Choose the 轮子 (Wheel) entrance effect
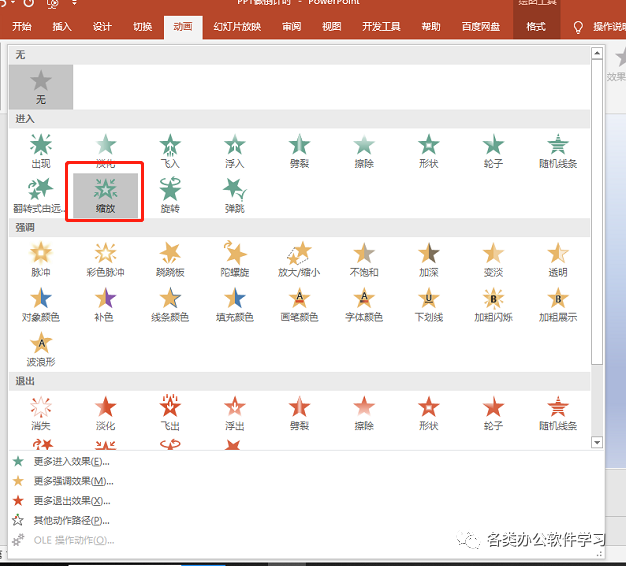This screenshot has height=566, width=626. coord(493,149)
